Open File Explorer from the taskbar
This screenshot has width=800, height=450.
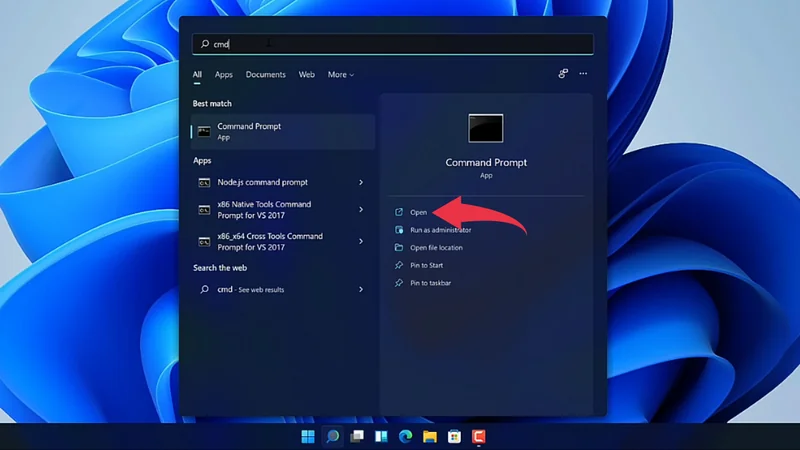430,437
